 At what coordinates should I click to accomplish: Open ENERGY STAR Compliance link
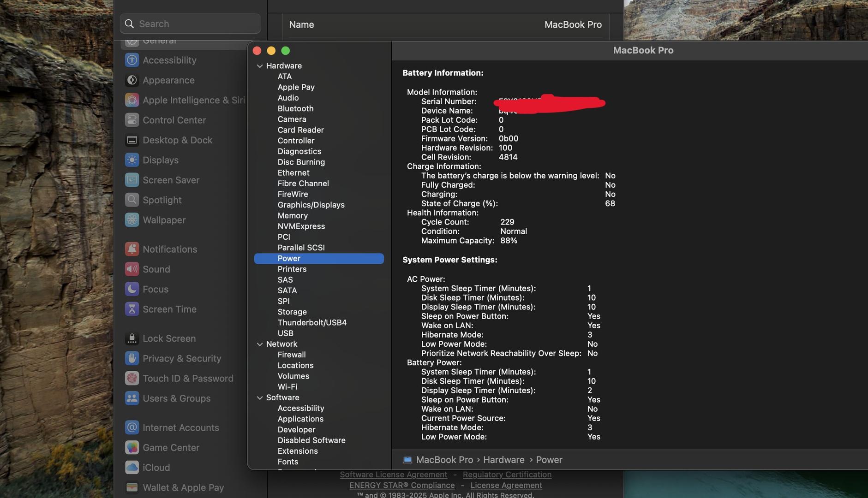point(402,485)
